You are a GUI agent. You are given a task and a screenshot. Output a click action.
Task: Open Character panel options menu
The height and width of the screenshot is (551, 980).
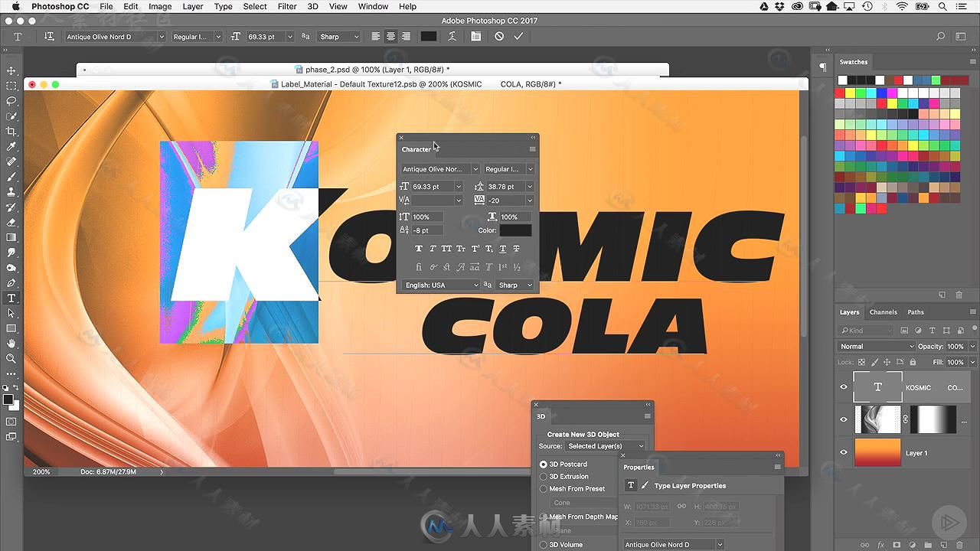point(532,149)
